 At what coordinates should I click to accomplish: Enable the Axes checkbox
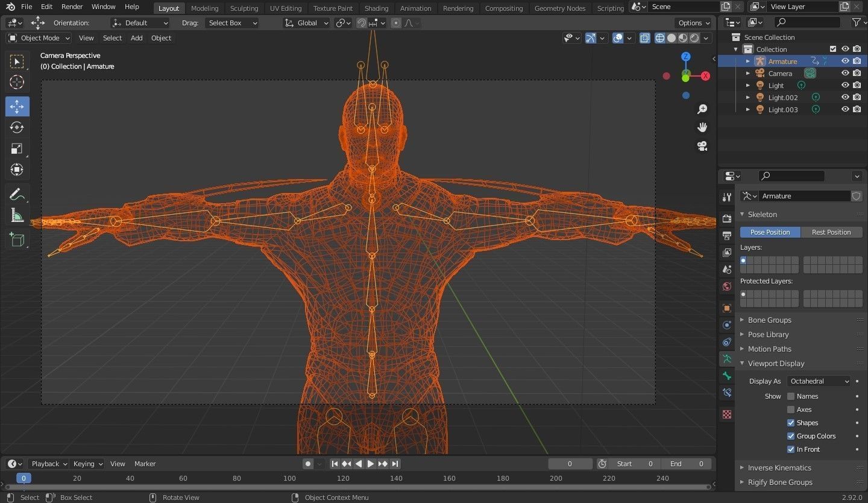(x=791, y=410)
